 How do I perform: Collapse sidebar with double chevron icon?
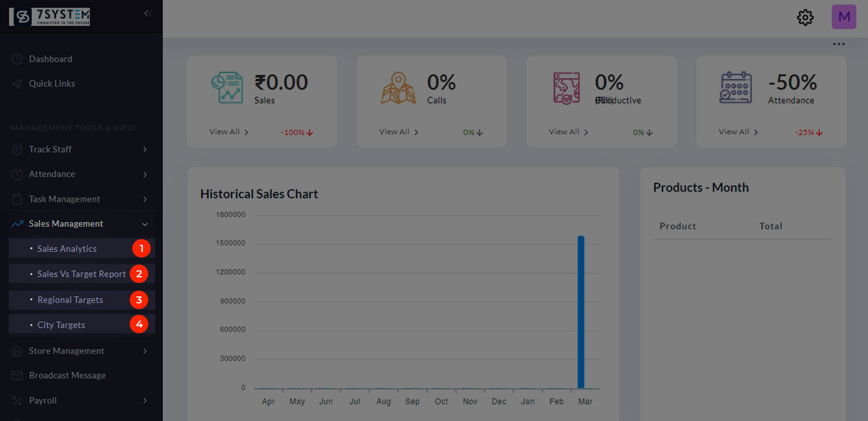148,13
